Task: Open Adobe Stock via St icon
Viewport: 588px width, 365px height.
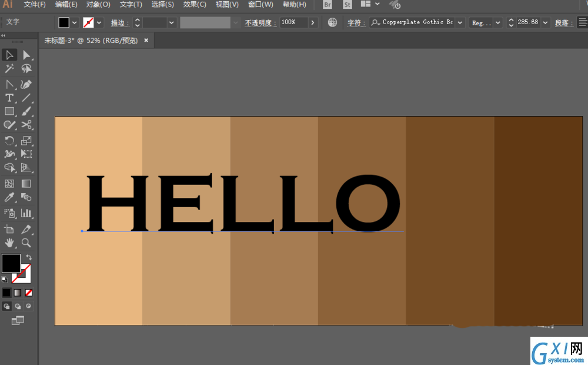Action: tap(348, 5)
